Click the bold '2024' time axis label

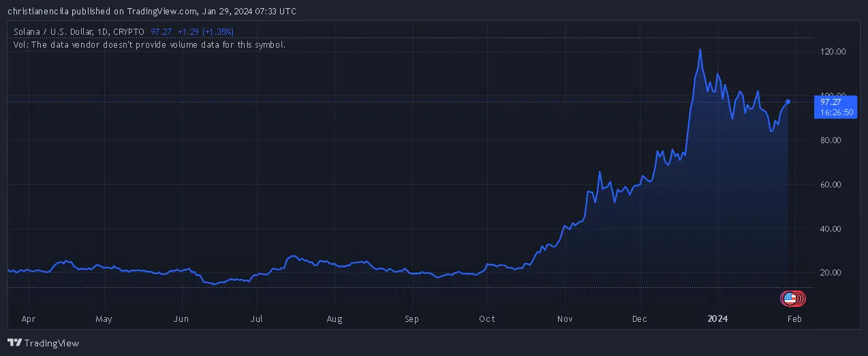click(x=718, y=318)
